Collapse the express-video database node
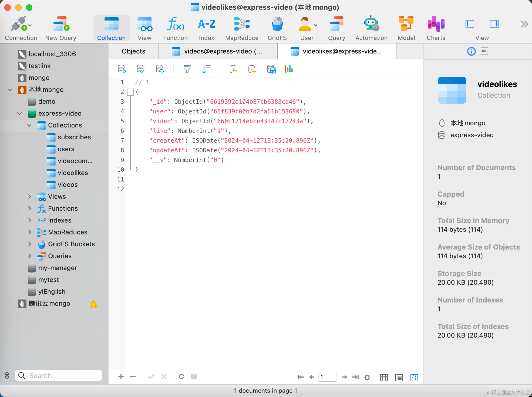The width and height of the screenshot is (532, 397). point(19,113)
